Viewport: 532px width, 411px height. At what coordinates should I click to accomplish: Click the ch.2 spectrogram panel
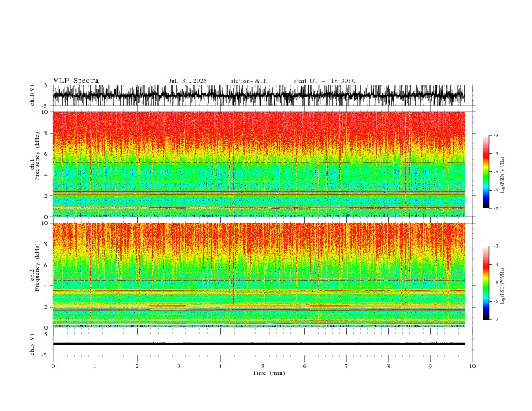[x=259, y=275]
